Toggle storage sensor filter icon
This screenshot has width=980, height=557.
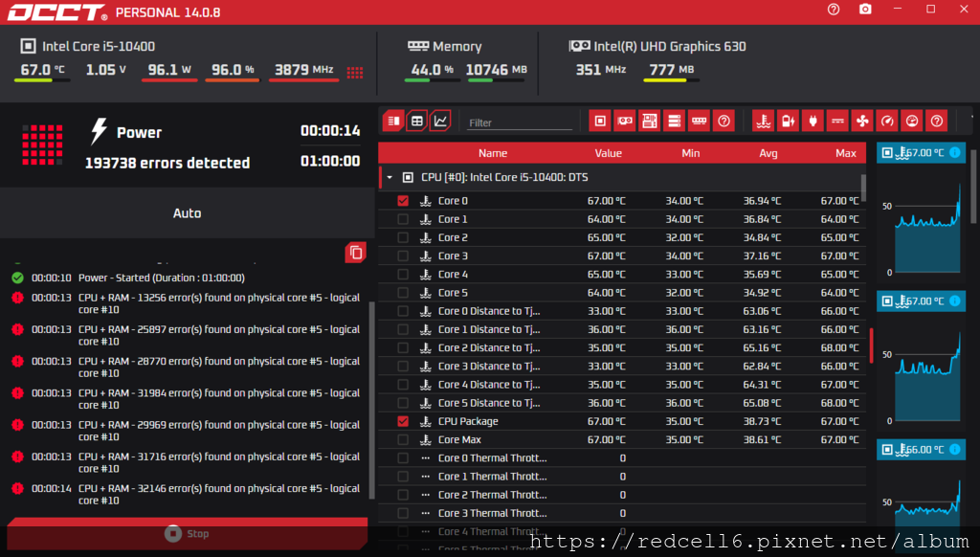675,121
